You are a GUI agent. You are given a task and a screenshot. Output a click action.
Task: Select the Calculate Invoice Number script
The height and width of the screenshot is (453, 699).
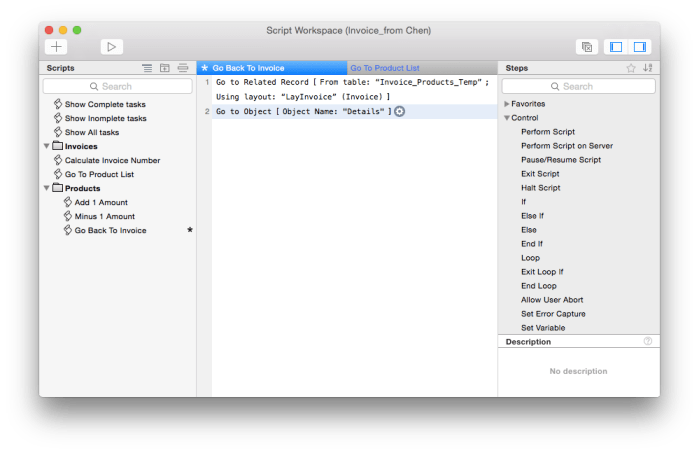coord(112,160)
